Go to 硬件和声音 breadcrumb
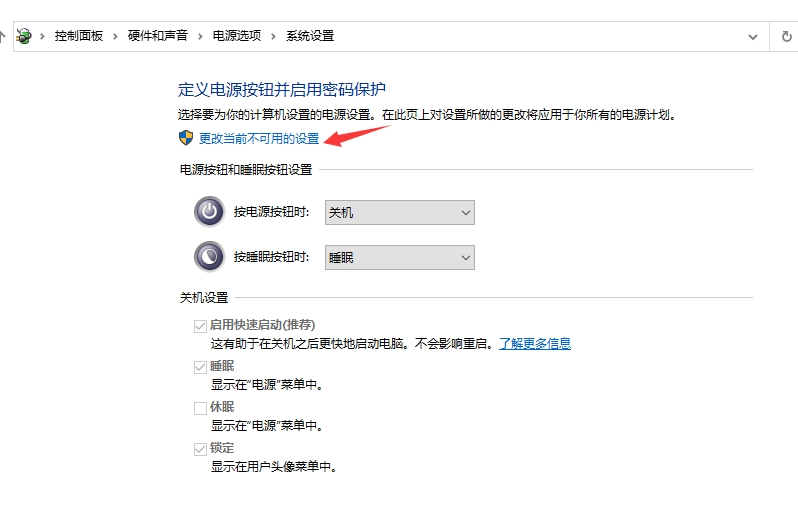This screenshot has width=798, height=510. [157, 36]
